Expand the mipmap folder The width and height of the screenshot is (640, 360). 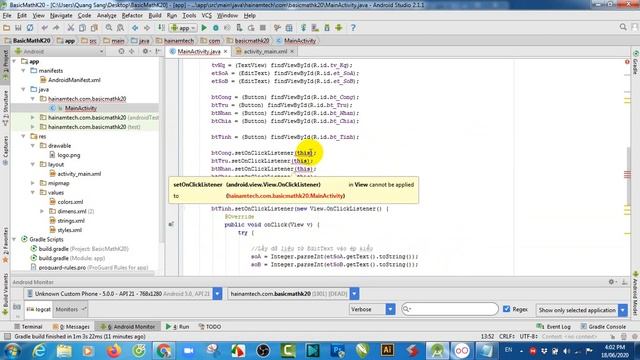pyautogui.click(x=33, y=183)
